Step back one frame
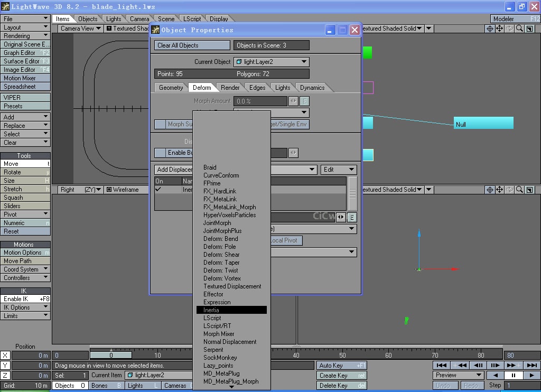Viewport: 541px width, 392px height. click(x=478, y=365)
